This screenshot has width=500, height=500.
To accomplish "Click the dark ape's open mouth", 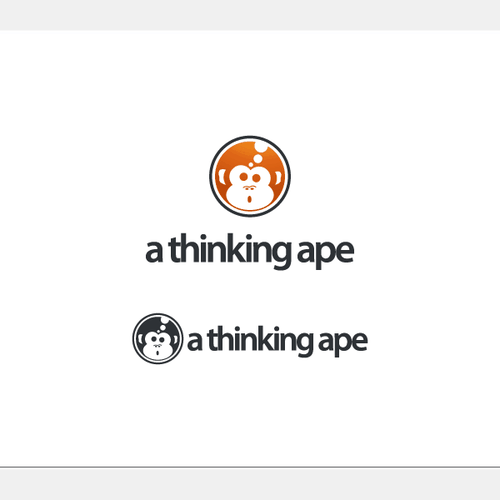I will (x=158, y=353).
